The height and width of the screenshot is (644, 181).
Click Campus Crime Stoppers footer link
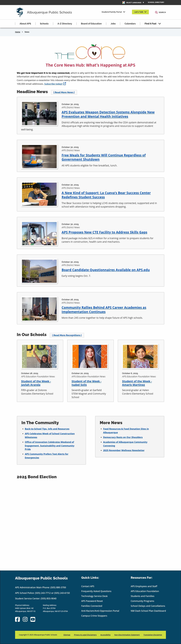(x=94, y=616)
